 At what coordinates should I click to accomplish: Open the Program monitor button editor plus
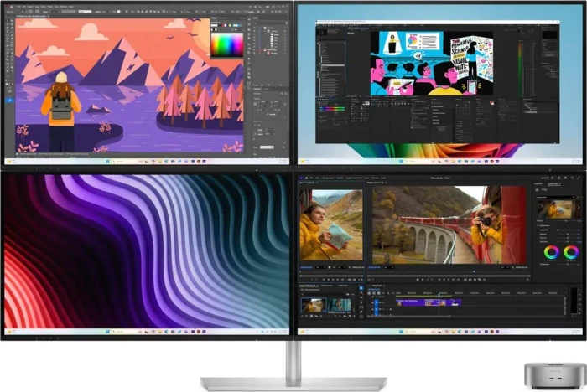pyautogui.click(x=527, y=280)
